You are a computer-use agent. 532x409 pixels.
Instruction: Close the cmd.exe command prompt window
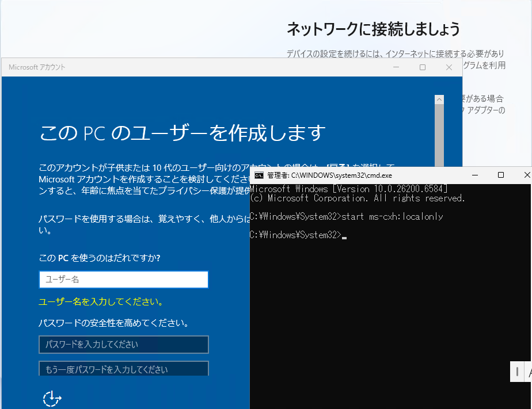coord(526,175)
